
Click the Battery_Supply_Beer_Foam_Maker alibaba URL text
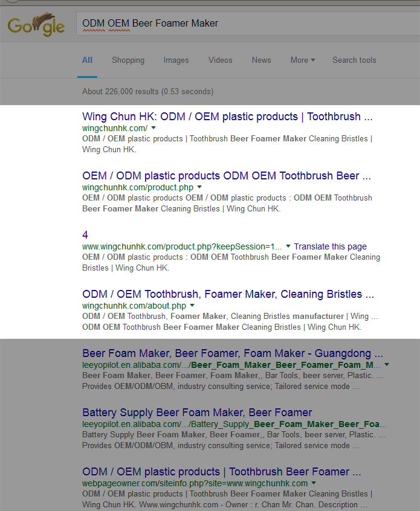(234, 424)
